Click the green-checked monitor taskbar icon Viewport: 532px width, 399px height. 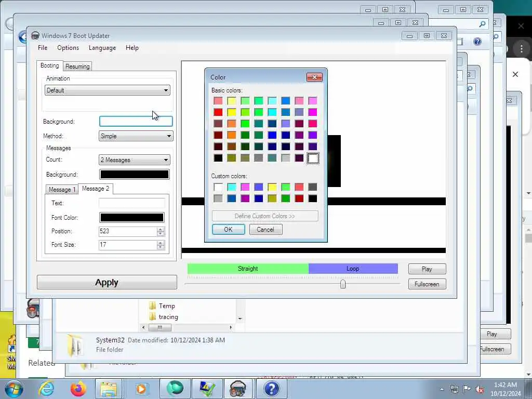click(x=206, y=389)
